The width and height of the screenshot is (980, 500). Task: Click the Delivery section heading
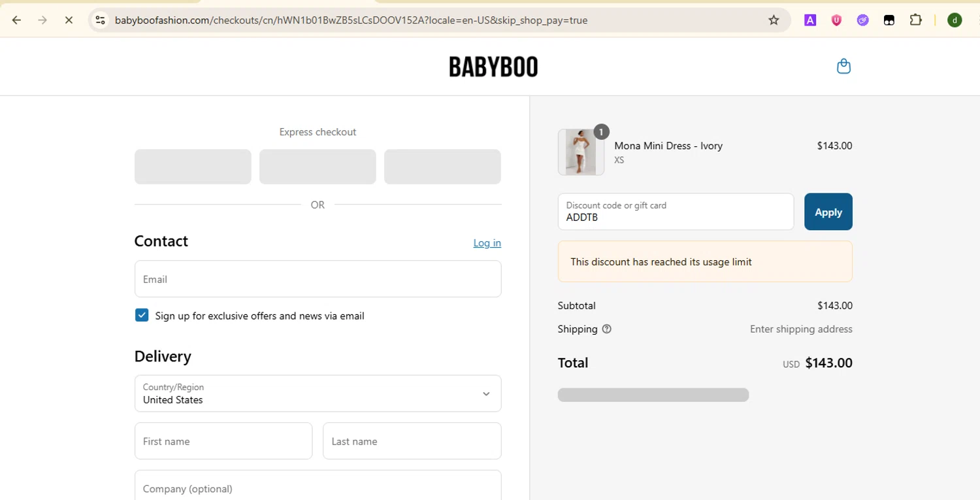pos(163,356)
